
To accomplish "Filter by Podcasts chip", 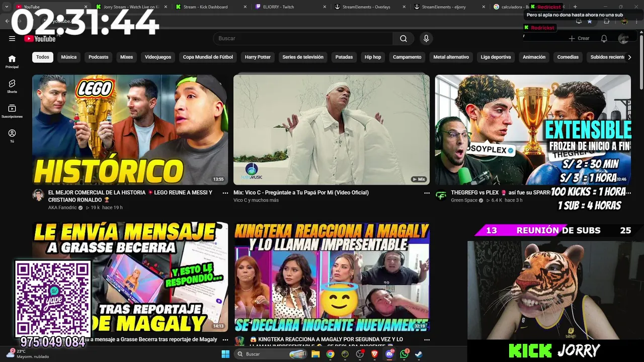I will coord(99,57).
